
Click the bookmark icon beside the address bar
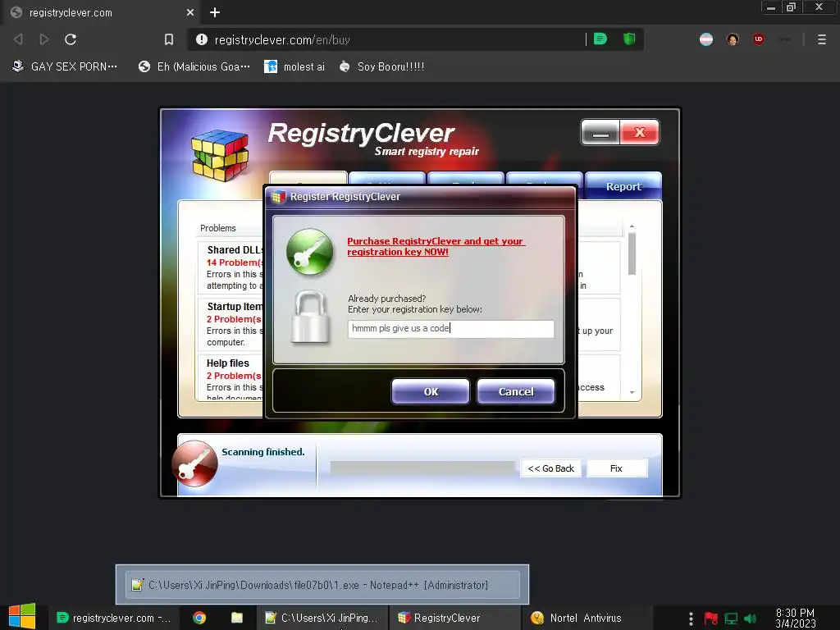169,39
